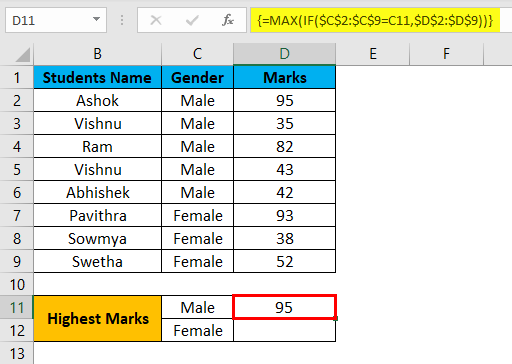Image resolution: width=512 pixels, height=364 pixels.
Task: Select row 10 header
Action: pyautogui.click(x=17, y=284)
